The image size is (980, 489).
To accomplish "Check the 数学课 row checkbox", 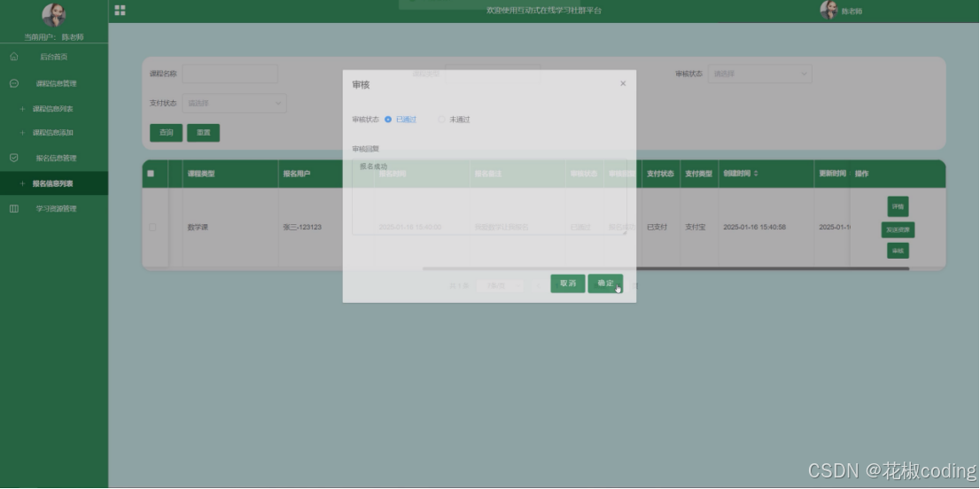I will [x=152, y=228].
